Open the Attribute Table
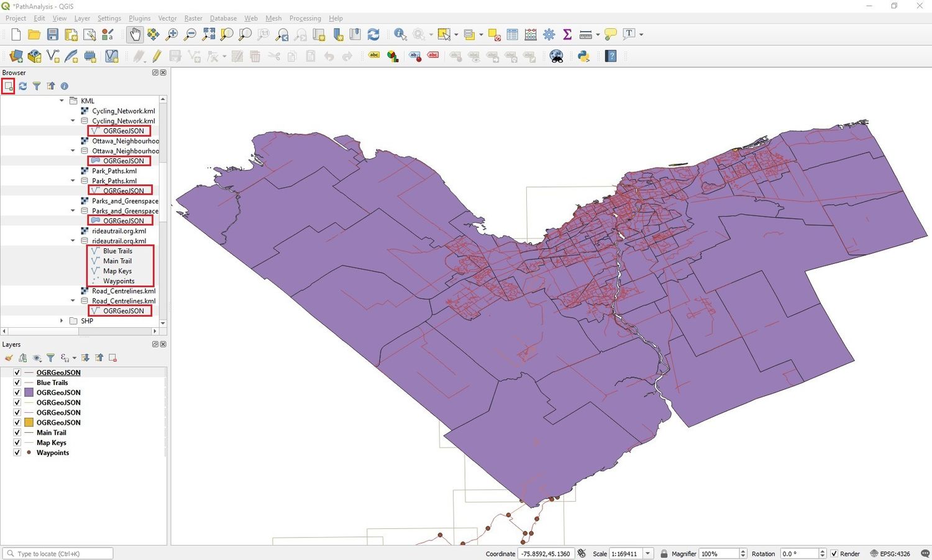Screen dimensions: 932x560 pyautogui.click(x=512, y=34)
